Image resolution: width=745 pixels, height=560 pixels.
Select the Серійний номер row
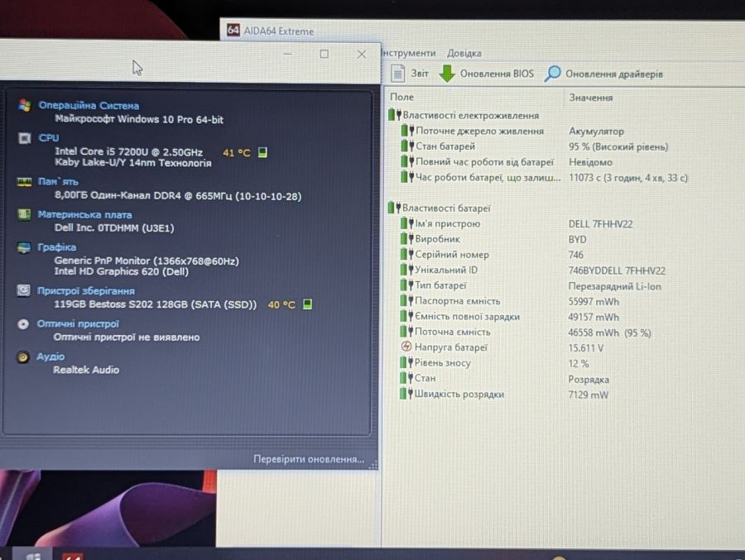[x=492, y=255]
